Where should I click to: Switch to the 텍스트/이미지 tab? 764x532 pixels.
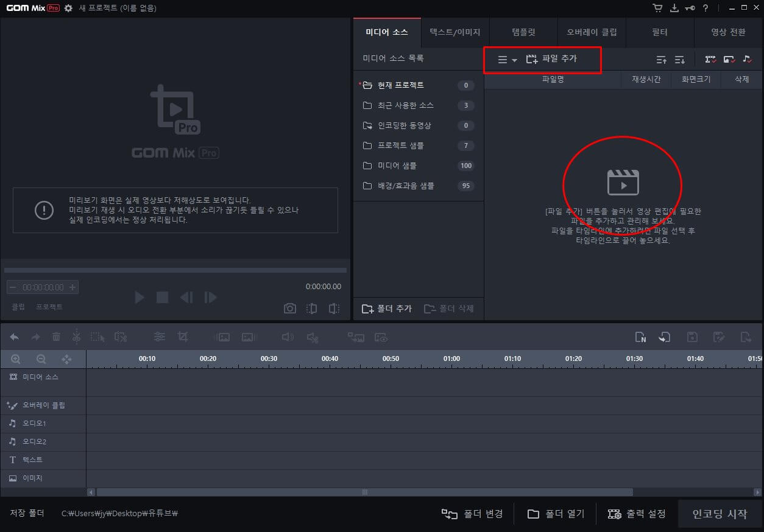(x=455, y=32)
